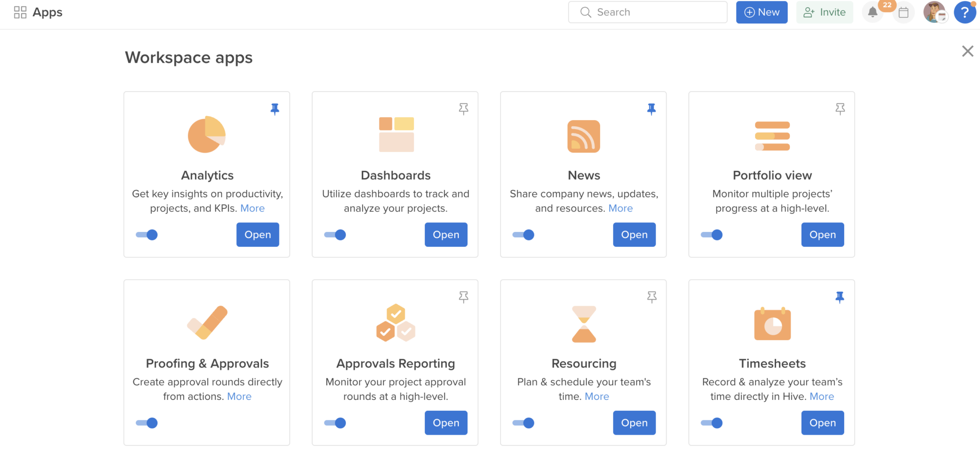The height and width of the screenshot is (461, 980).
Task: Click the Proofing & Approvals checkmark icon
Action: click(x=206, y=323)
